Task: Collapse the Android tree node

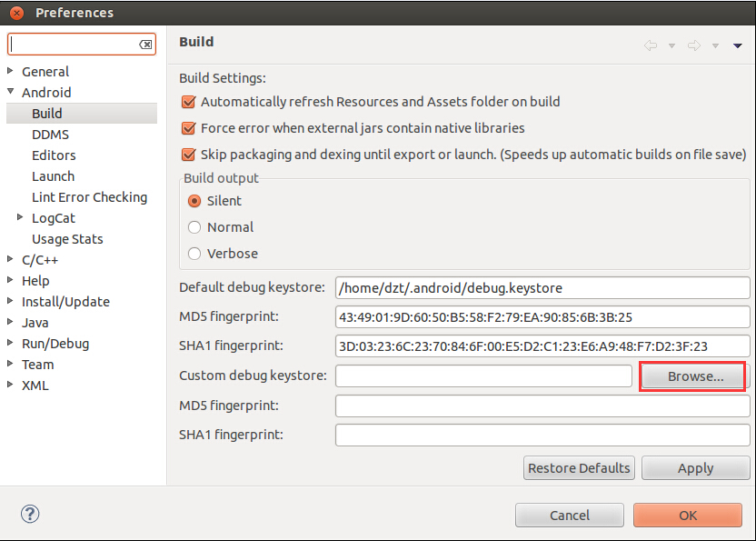Action: pyautogui.click(x=10, y=91)
